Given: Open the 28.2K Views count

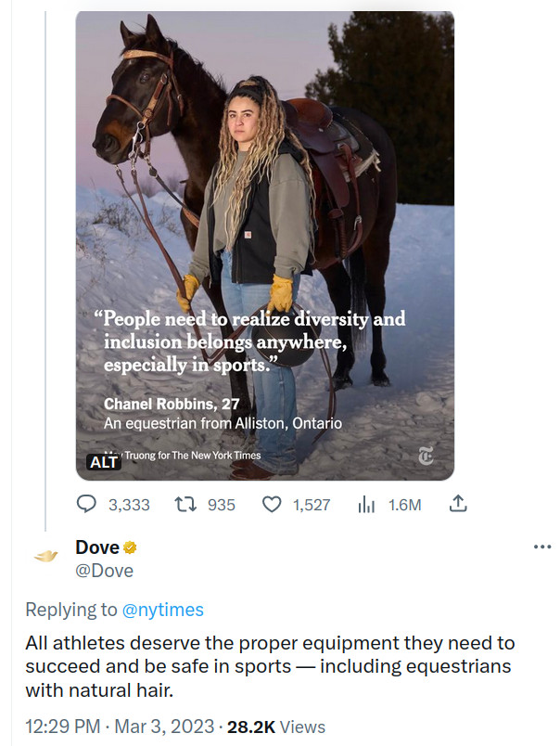Looking at the screenshot, I should pos(277,727).
